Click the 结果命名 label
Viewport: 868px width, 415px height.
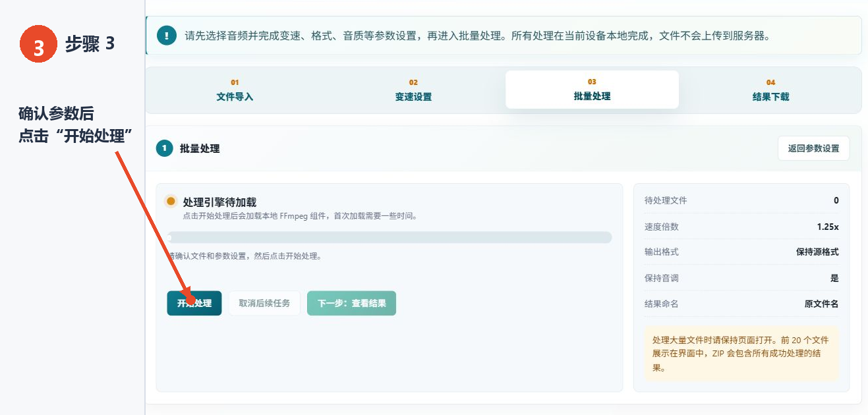coord(662,304)
